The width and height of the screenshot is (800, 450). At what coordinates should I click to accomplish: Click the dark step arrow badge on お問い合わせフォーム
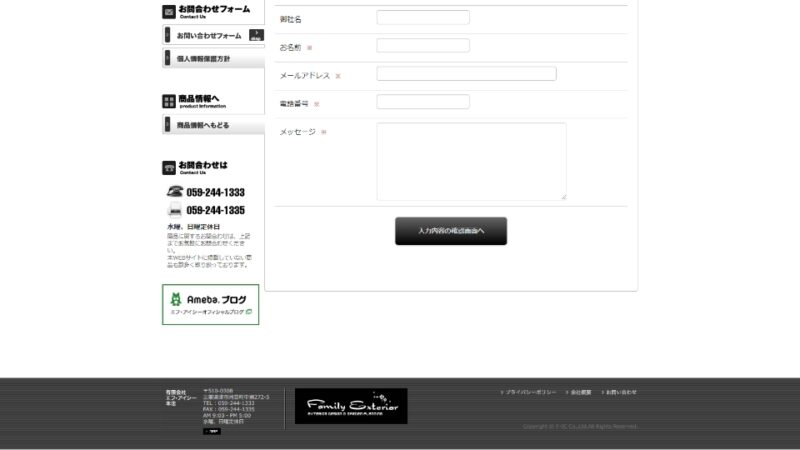point(256,35)
